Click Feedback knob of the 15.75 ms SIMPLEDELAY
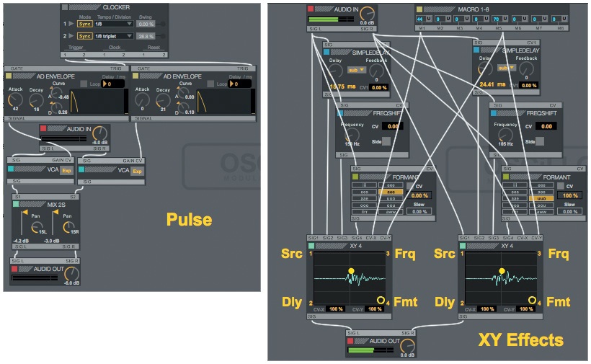The width and height of the screenshot is (591, 364). coord(376,71)
